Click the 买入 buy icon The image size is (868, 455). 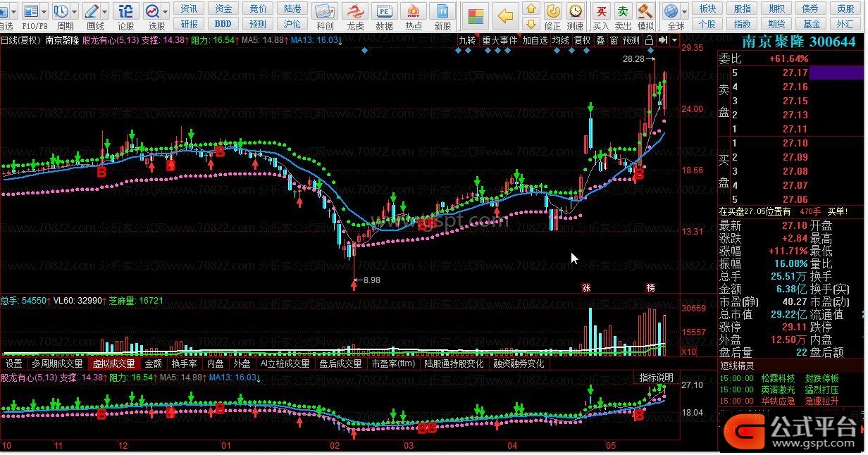(x=601, y=11)
